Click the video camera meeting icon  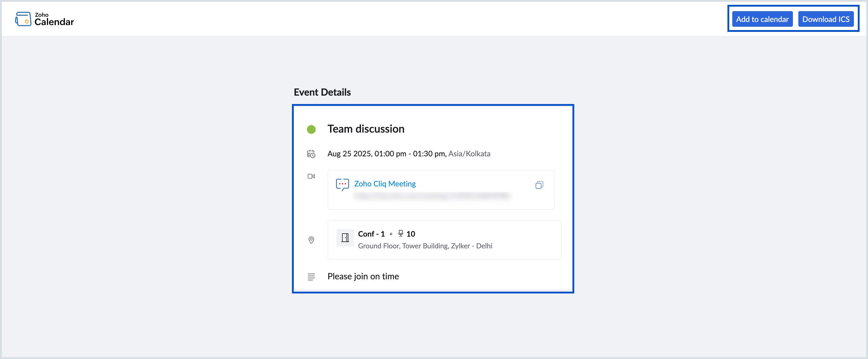[311, 176]
